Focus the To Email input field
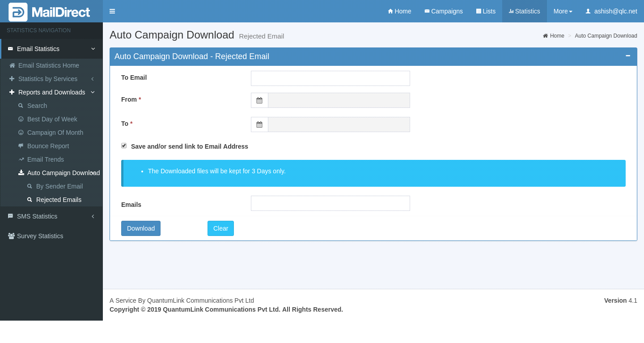Viewport: 644px width, 343px height. [x=330, y=78]
